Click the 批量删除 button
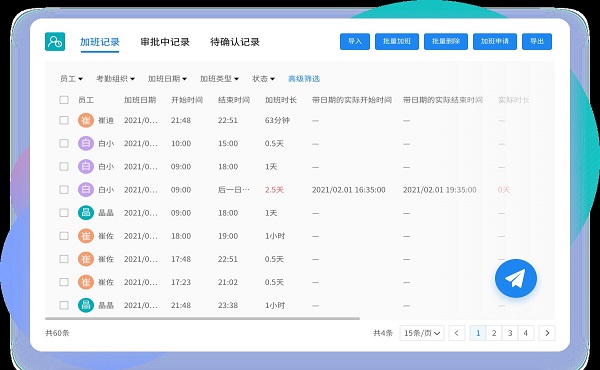This screenshot has width=600, height=370. pyautogui.click(x=446, y=41)
